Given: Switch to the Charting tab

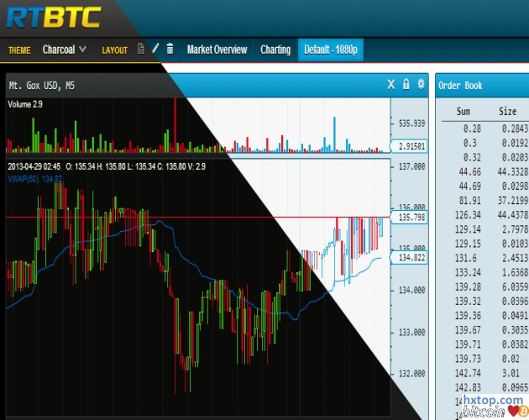Looking at the screenshot, I should coord(275,50).
